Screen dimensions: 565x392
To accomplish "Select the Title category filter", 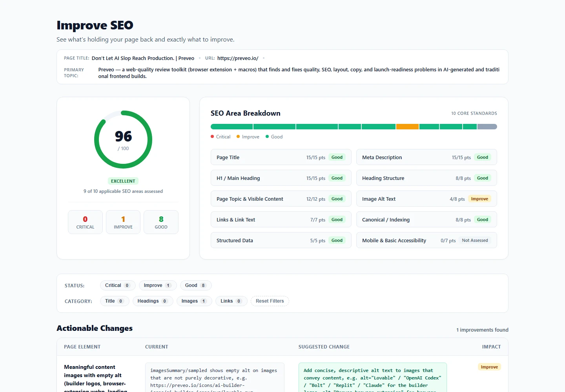I will tap(115, 301).
